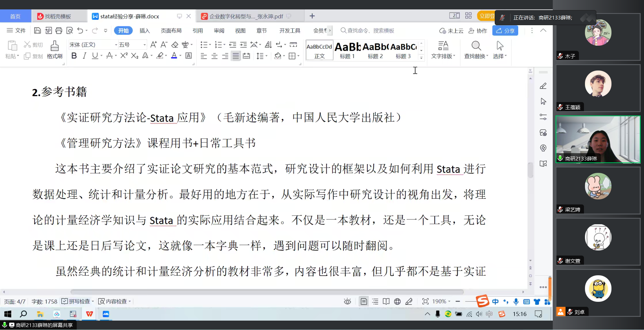Click the Print icon in quick toolbar
This screenshot has width=644, height=330.
(59, 31)
